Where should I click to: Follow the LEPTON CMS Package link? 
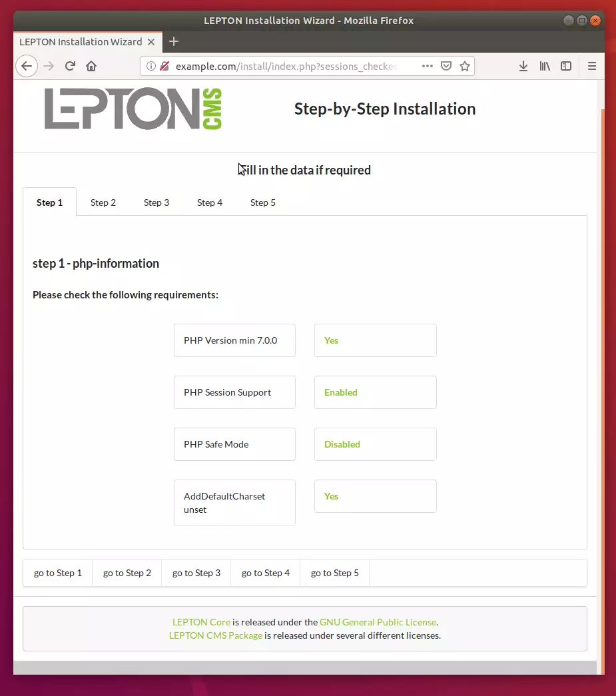tap(216, 635)
